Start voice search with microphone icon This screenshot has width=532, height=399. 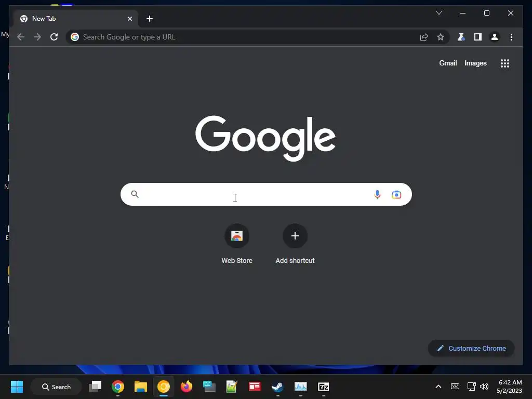click(x=377, y=194)
